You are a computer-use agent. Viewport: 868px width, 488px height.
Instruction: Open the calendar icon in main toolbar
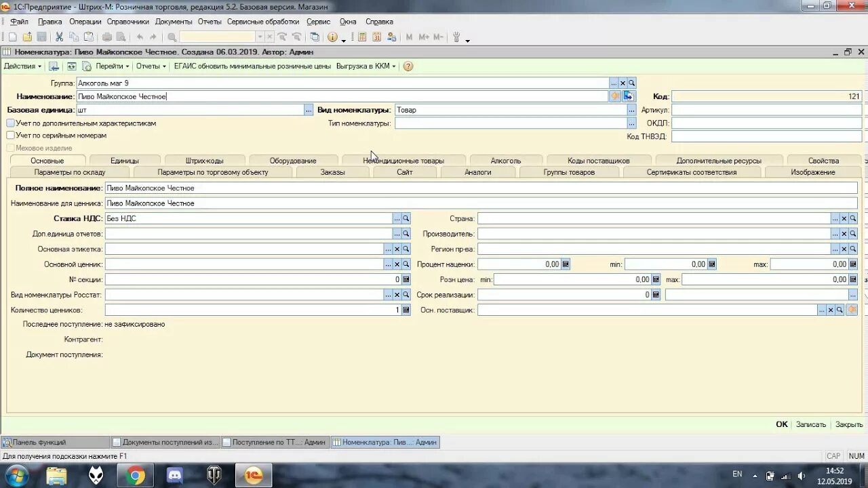[377, 37]
